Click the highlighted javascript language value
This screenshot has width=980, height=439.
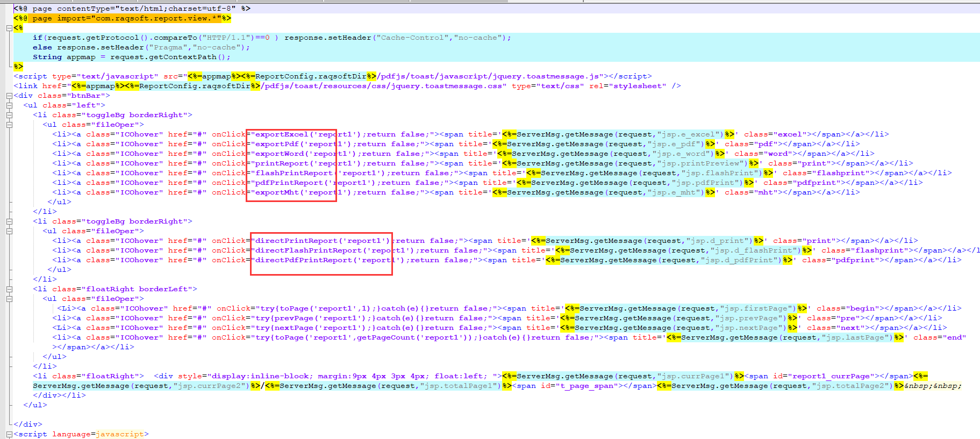(120, 434)
